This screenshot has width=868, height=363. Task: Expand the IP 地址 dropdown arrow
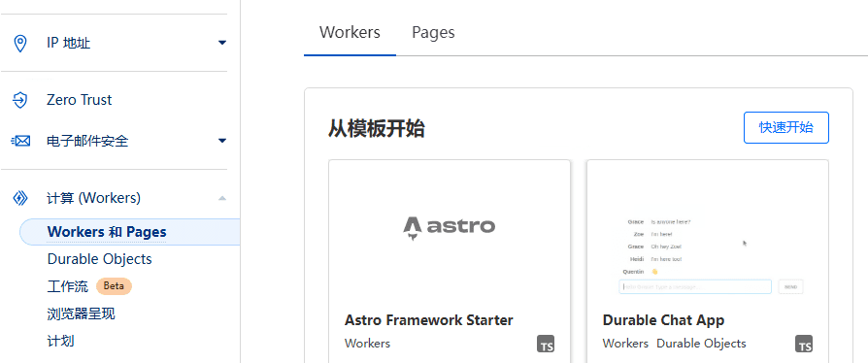[x=222, y=43]
